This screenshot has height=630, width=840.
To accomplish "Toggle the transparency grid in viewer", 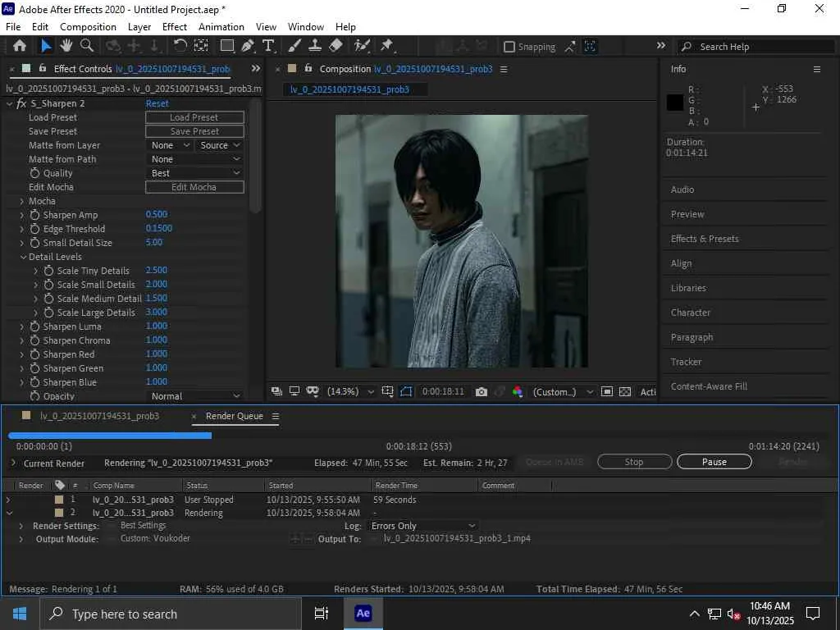I will point(625,392).
